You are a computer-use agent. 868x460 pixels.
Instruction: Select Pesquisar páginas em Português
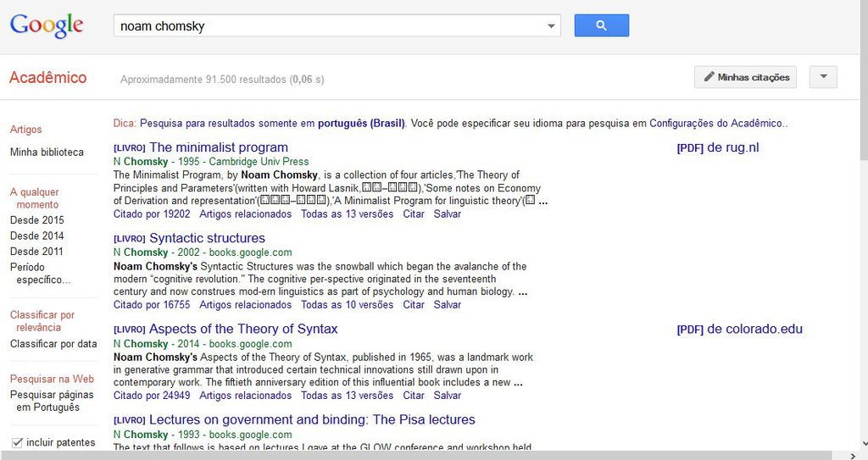pyautogui.click(x=52, y=401)
